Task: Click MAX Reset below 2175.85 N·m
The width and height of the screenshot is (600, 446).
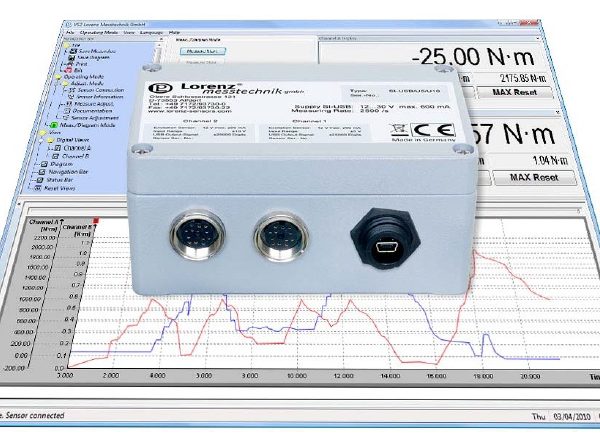Action: pyautogui.click(x=515, y=92)
